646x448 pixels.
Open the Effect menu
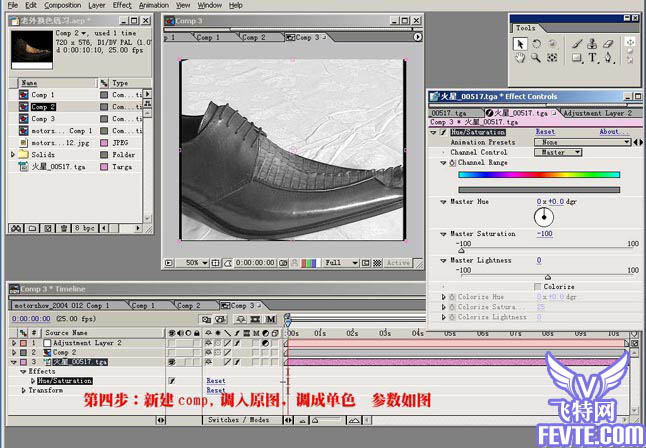coord(122,5)
